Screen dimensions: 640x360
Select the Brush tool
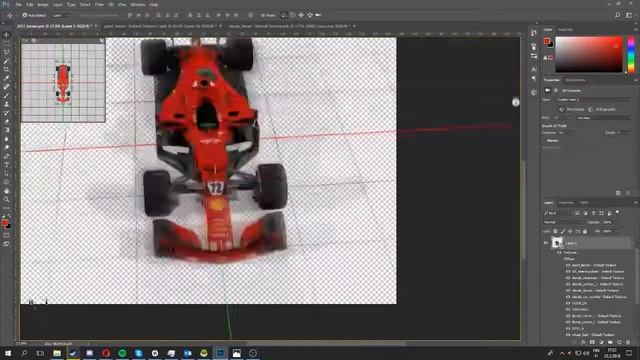coord(6,96)
